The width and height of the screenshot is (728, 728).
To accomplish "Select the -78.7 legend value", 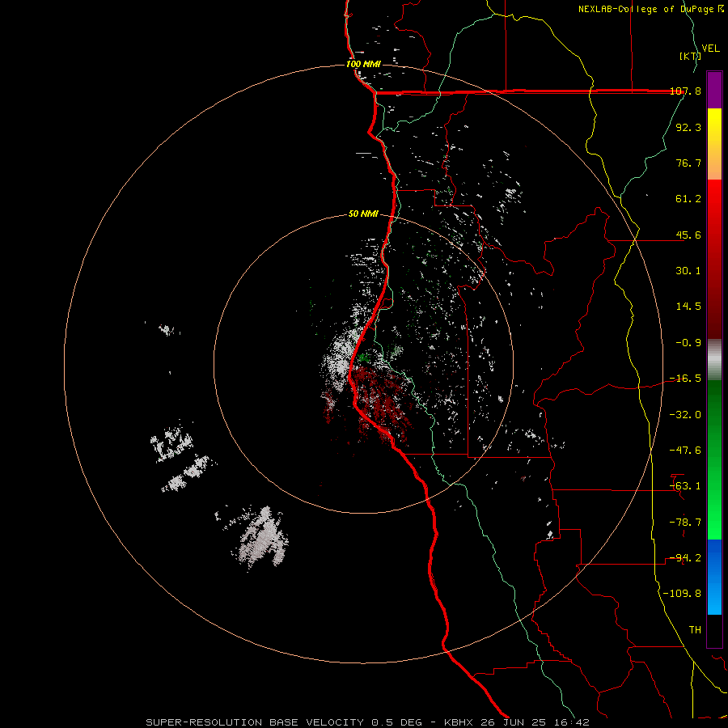I will [x=685, y=523].
